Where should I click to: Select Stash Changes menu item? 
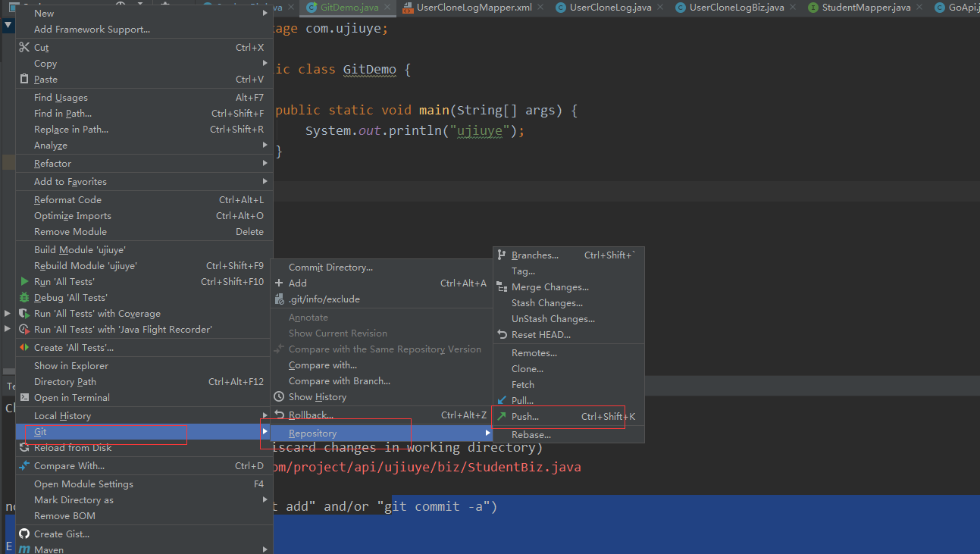click(x=568, y=302)
